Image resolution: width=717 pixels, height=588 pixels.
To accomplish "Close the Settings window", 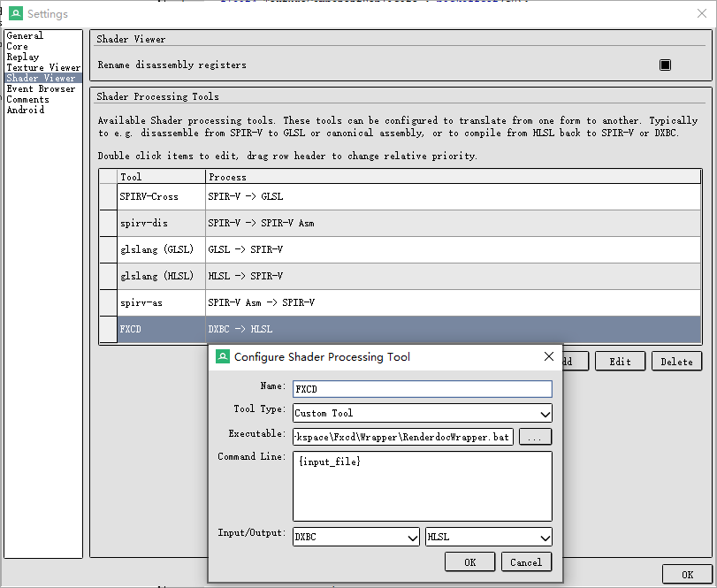I will coord(702,14).
